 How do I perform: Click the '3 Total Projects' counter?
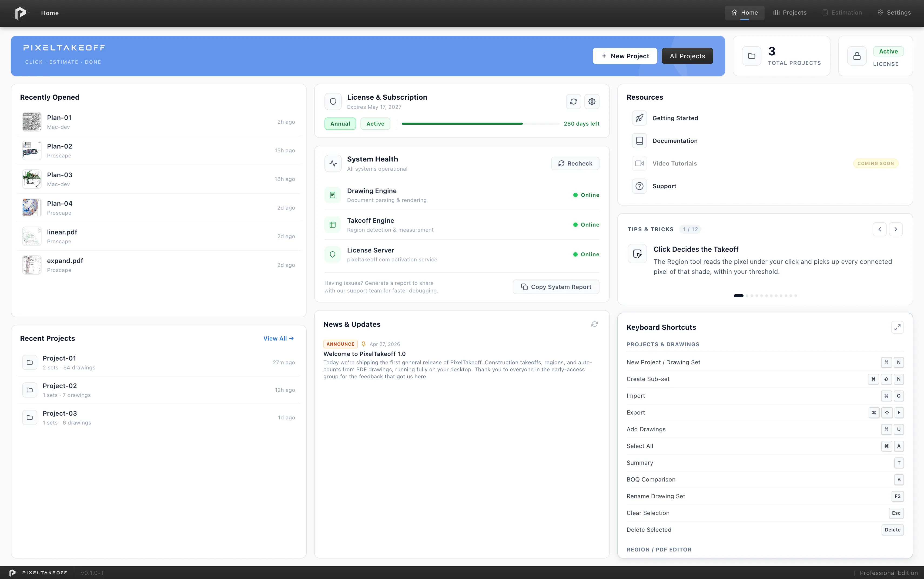click(782, 56)
